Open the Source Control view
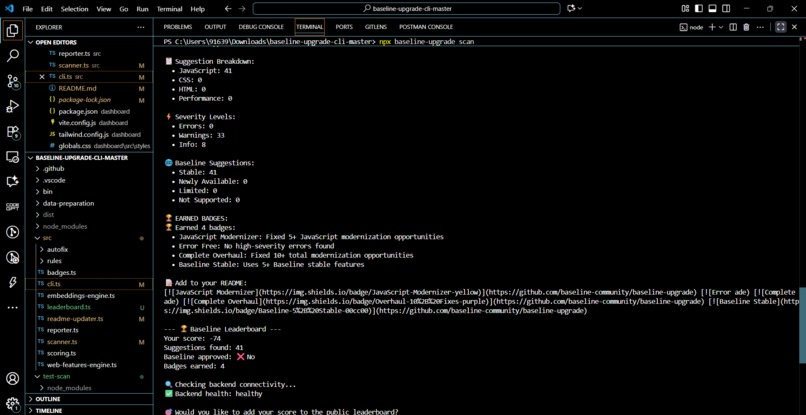 12,81
